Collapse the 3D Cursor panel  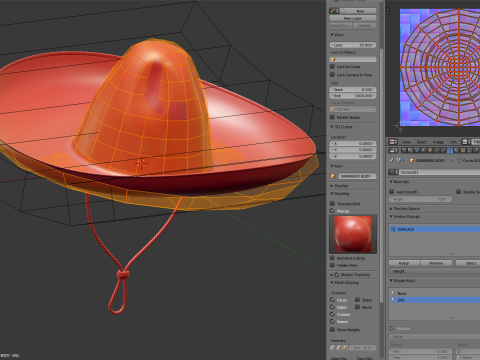(x=332, y=127)
